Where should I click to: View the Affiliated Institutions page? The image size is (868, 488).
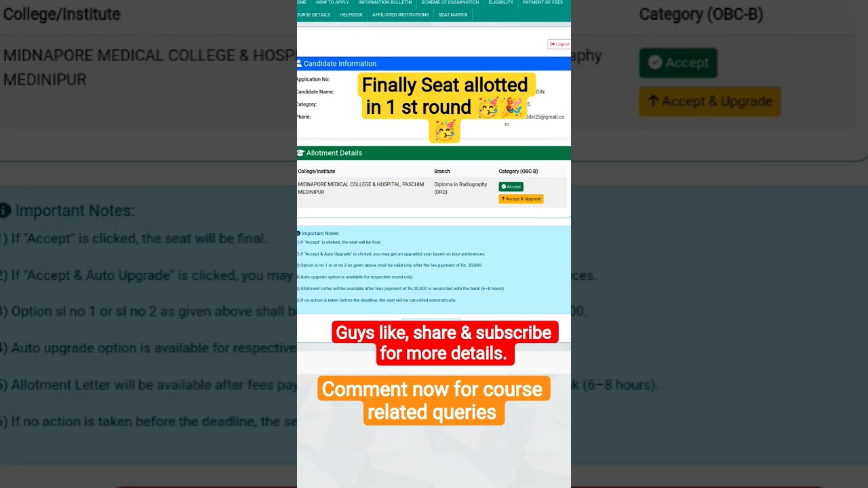pos(400,15)
